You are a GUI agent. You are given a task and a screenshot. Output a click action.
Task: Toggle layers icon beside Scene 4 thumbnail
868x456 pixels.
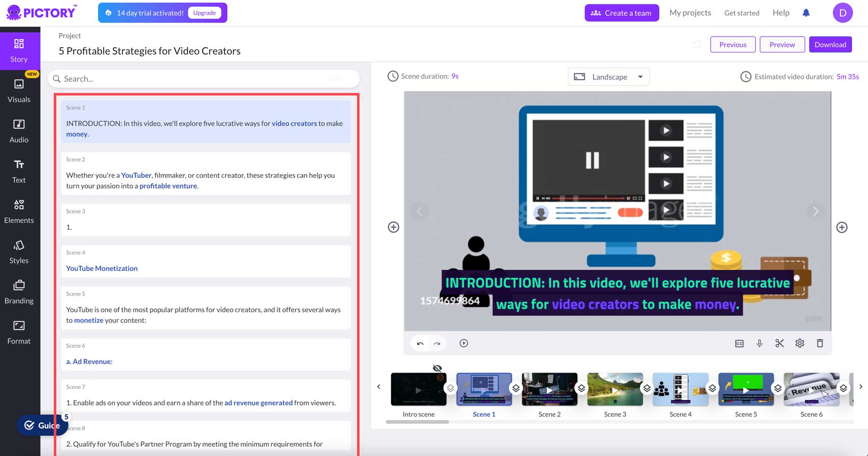[712, 388]
